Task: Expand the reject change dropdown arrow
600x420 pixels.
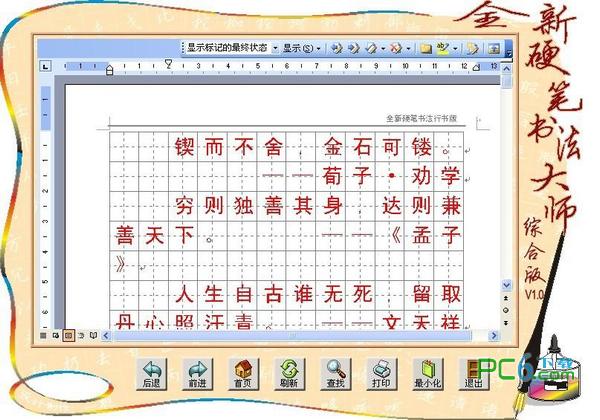Action: (408, 48)
